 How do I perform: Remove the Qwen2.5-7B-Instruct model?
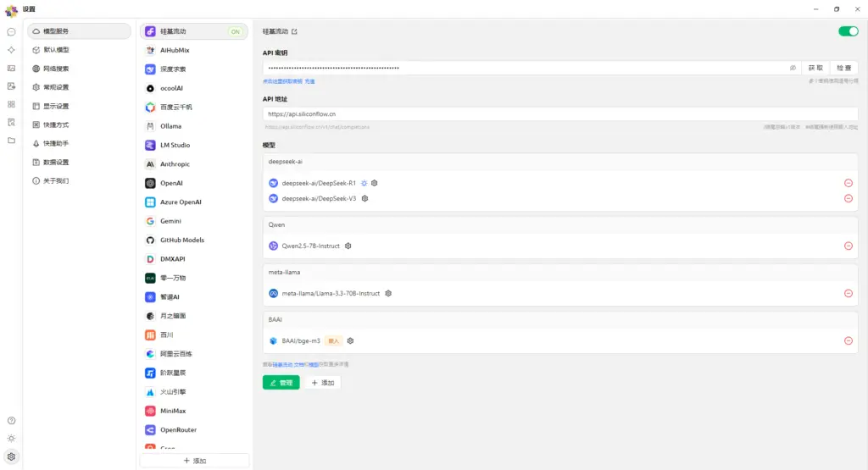pos(848,246)
